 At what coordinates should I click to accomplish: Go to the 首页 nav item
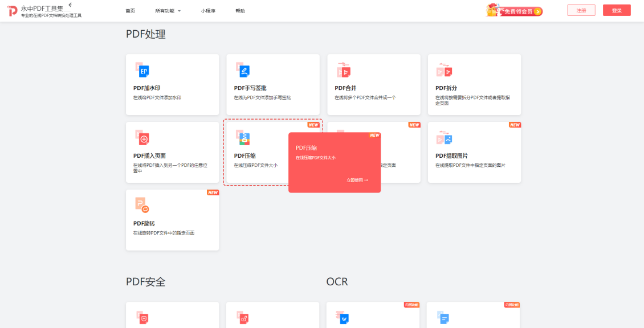pyautogui.click(x=130, y=11)
